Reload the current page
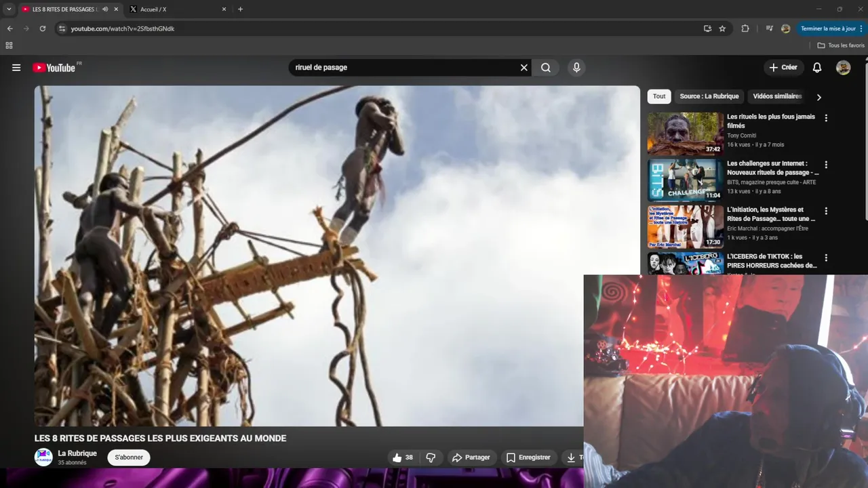Screen dimensions: 868x488 [x=43, y=28]
